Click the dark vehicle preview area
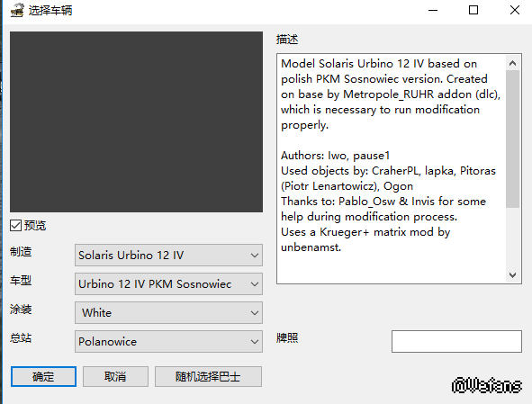The height and width of the screenshot is (404, 532). tap(136, 122)
